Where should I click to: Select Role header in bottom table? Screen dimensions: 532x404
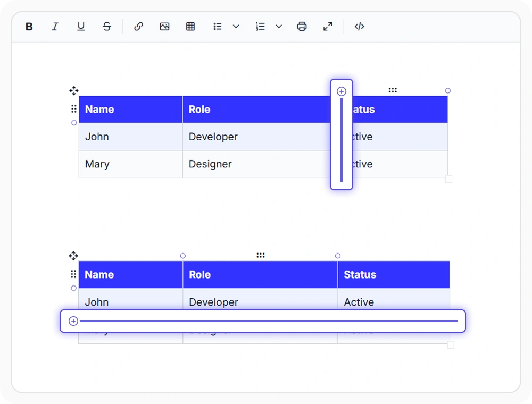pyautogui.click(x=260, y=274)
